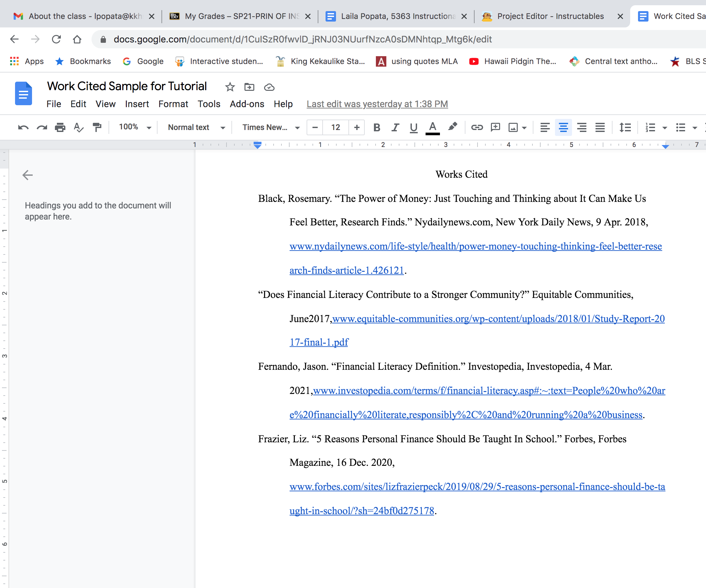Insert a link using toolbar icon
This screenshot has width=706, height=588.
477,127
